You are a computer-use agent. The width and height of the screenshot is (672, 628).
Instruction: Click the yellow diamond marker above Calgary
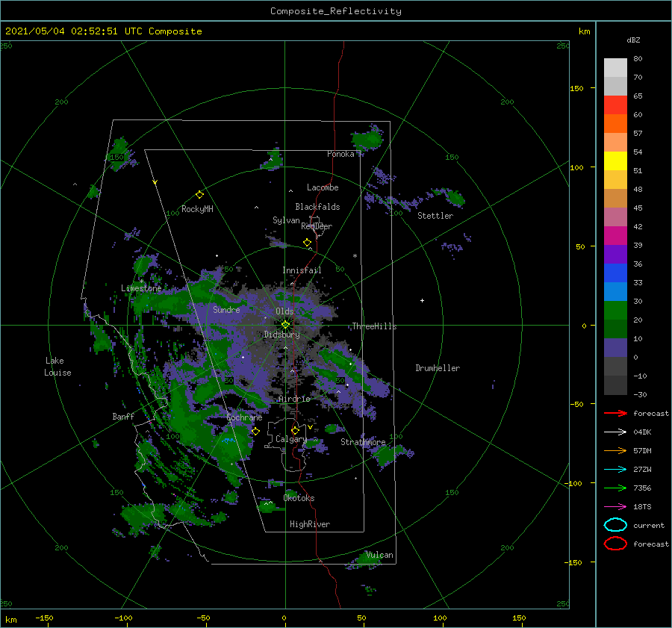point(295,430)
